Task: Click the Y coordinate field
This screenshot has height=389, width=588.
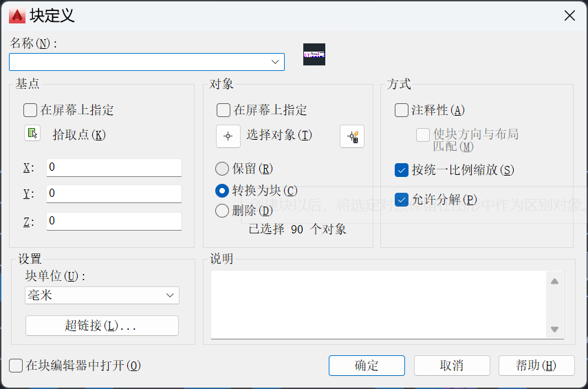Action: coord(114,193)
